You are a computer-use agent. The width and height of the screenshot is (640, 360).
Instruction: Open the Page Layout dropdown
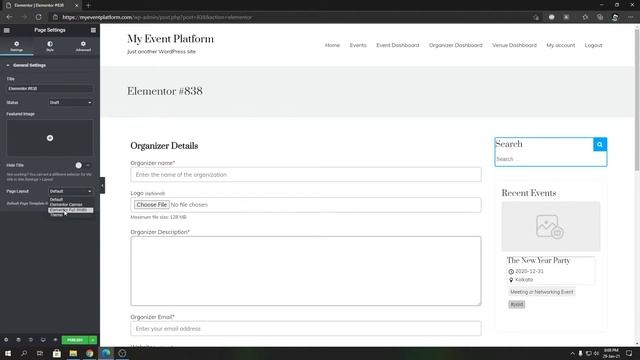click(x=70, y=191)
